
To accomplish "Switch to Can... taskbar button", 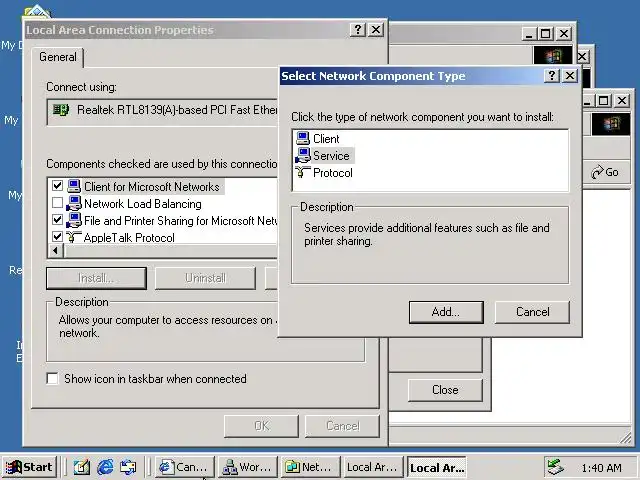I will point(184,467).
